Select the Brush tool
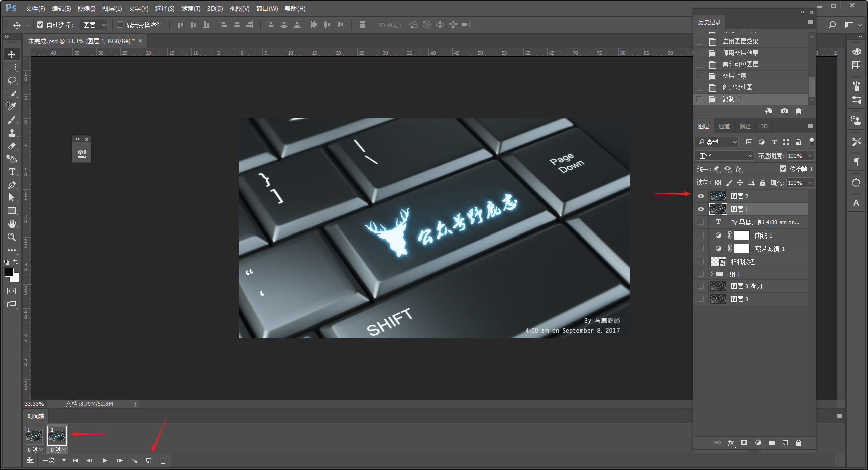 [x=11, y=120]
